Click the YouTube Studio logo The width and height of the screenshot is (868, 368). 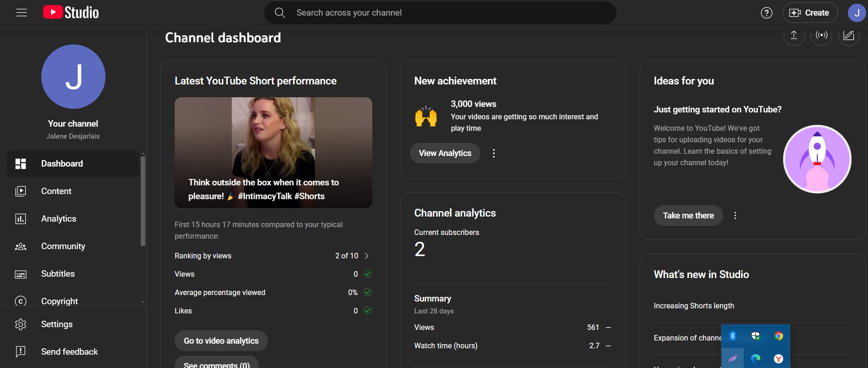coord(71,13)
